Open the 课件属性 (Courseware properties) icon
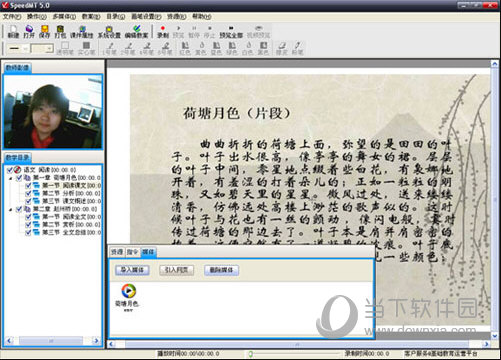Screen dimensions: 501x360 [x=82, y=32]
